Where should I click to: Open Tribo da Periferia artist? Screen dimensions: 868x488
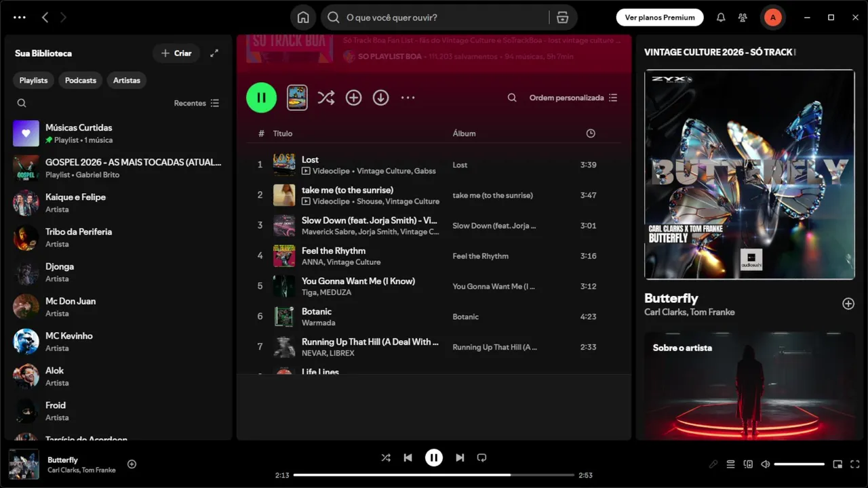(118, 237)
